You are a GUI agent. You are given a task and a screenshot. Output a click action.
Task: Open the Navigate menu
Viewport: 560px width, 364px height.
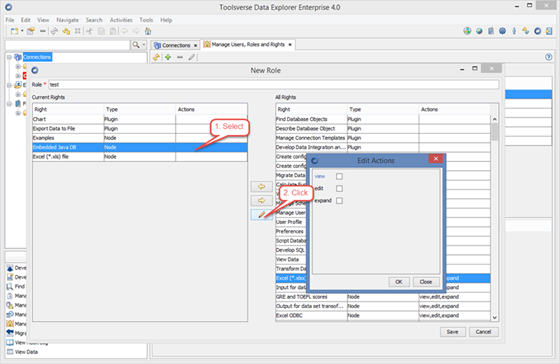[x=68, y=20]
